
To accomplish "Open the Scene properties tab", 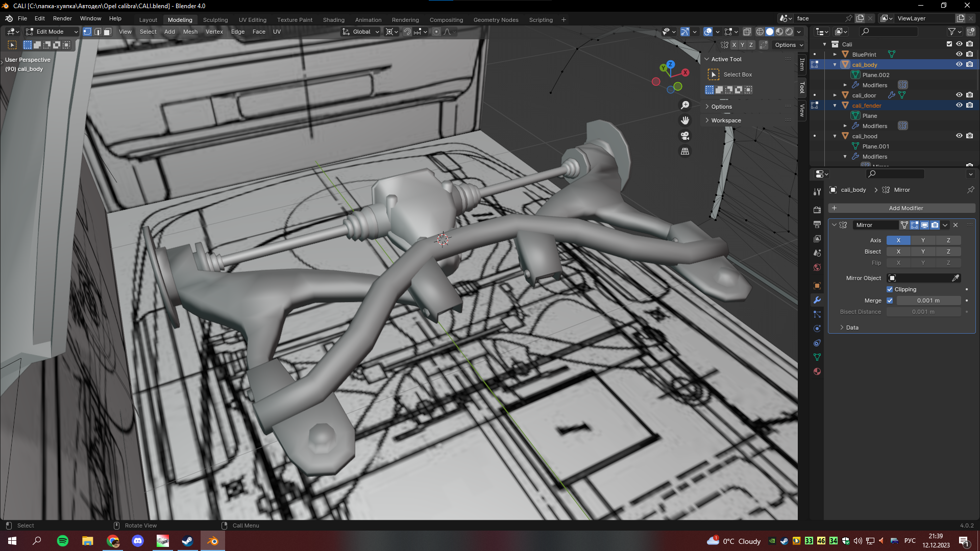I will [817, 253].
